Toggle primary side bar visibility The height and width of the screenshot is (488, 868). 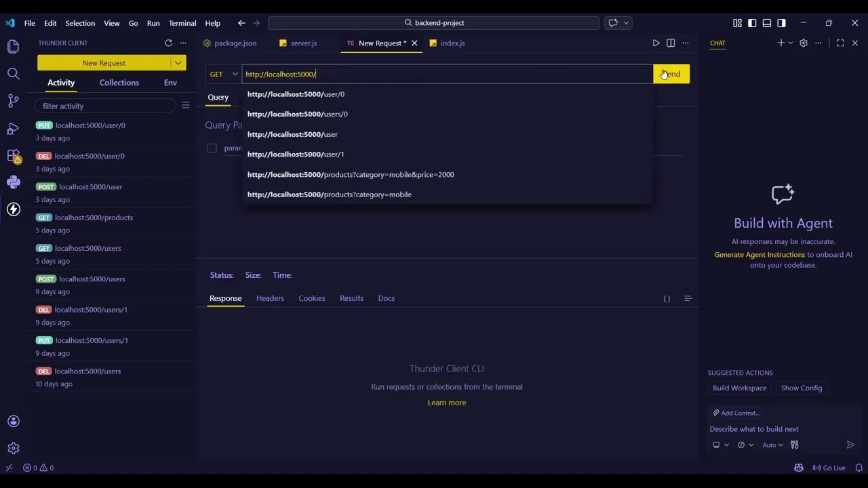point(752,22)
